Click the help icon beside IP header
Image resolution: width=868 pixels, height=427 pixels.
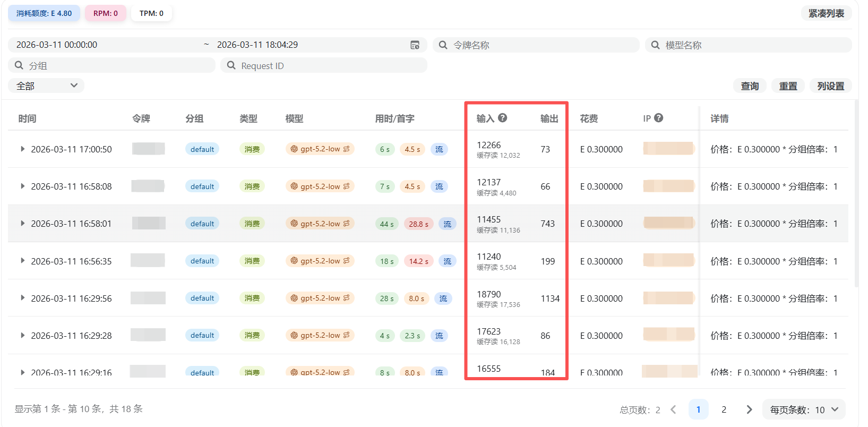658,118
